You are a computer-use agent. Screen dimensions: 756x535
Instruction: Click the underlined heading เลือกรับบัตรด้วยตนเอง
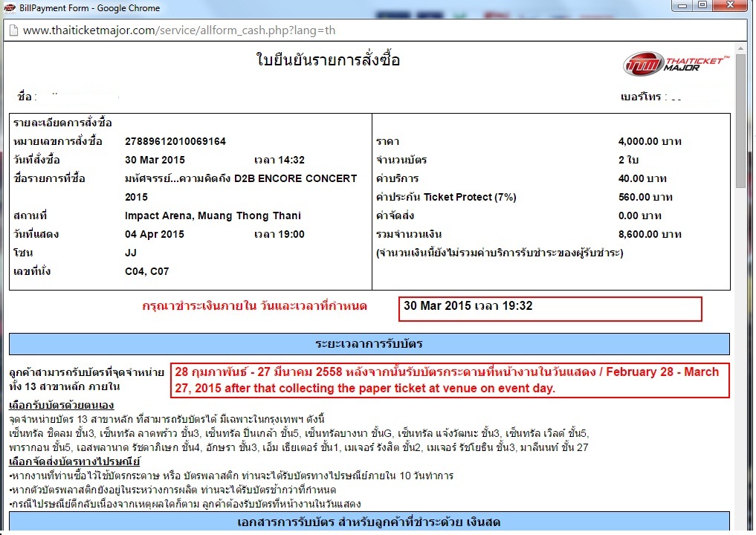click(61, 405)
